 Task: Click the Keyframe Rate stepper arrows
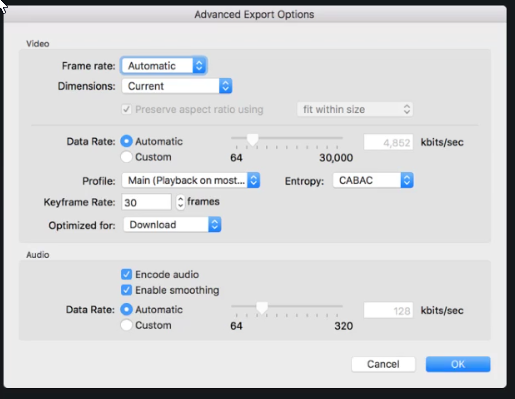pyautogui.click(x=180, y=202)
